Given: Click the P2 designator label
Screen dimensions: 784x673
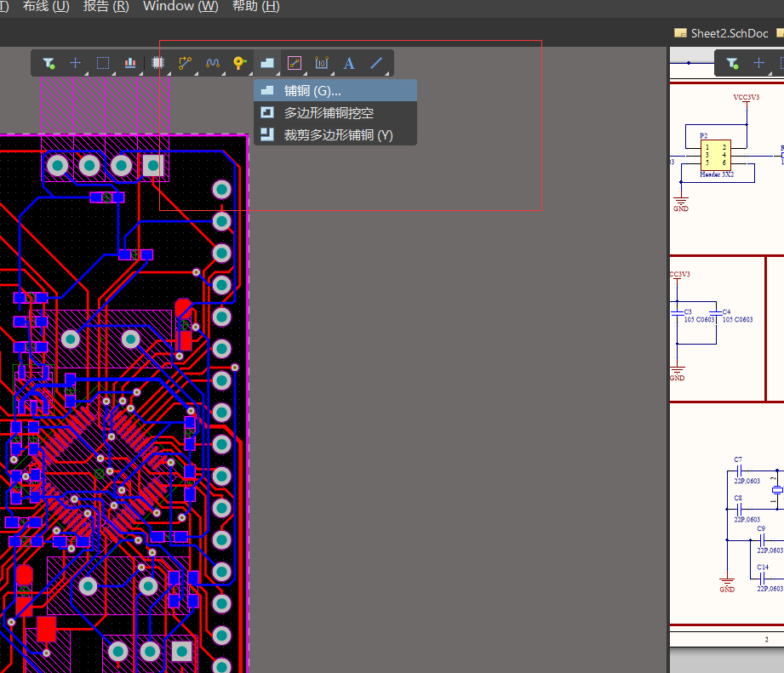Looking at the screenshot, I should point(703,136).
